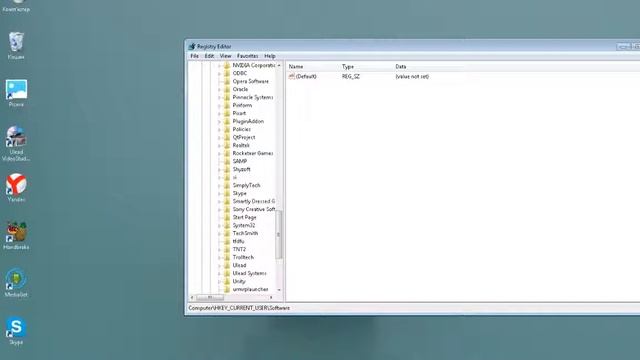Open the picture shortcut with landscape icon

pos(16,90)
